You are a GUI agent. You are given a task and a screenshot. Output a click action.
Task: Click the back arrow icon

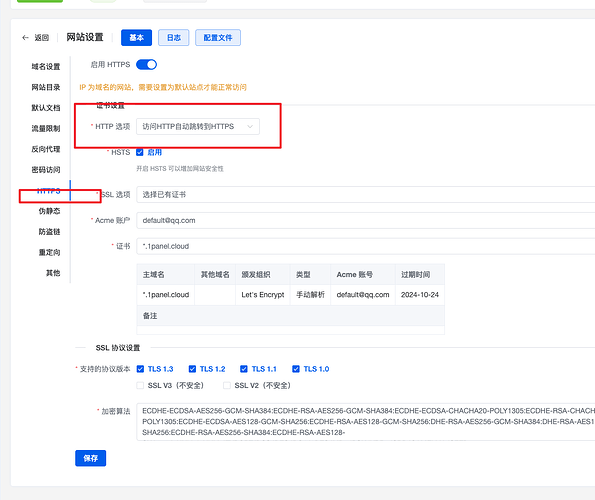tap(25, 38)
